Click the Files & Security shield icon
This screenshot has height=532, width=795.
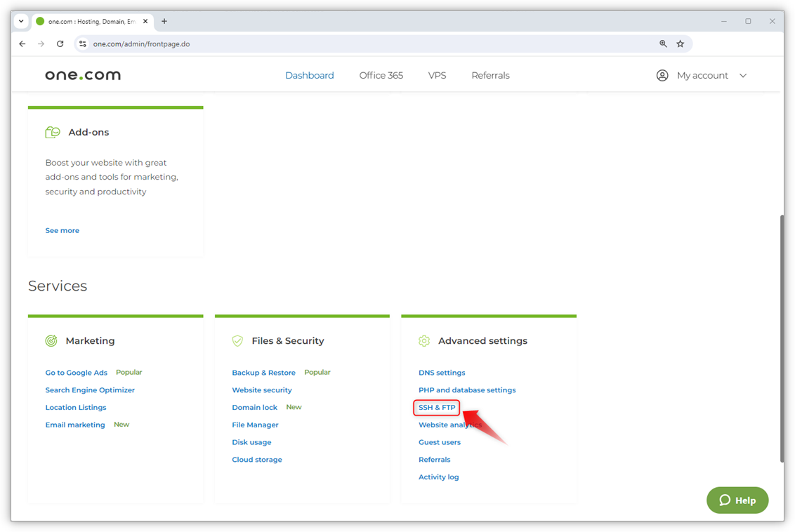pos(237,340)
